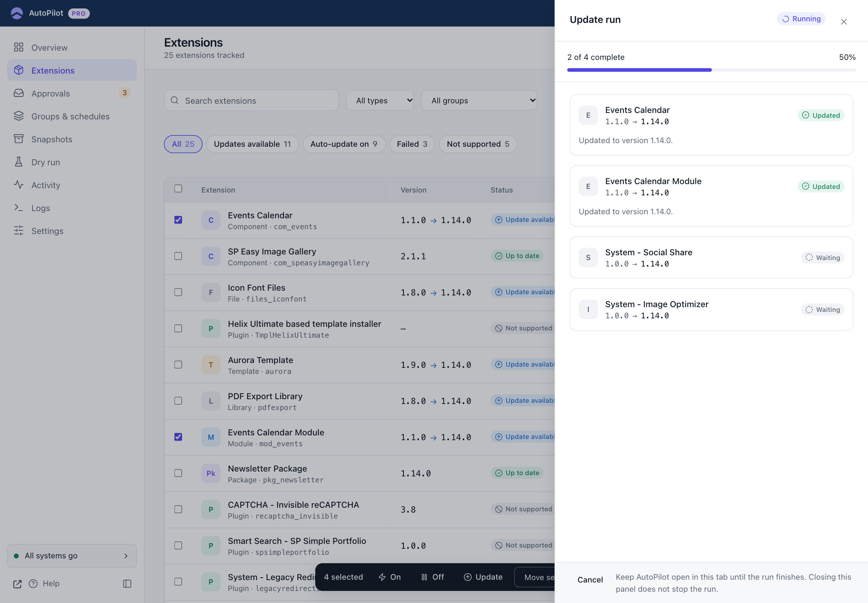Collapse sidebar with the panel icon

click(127, 584)
